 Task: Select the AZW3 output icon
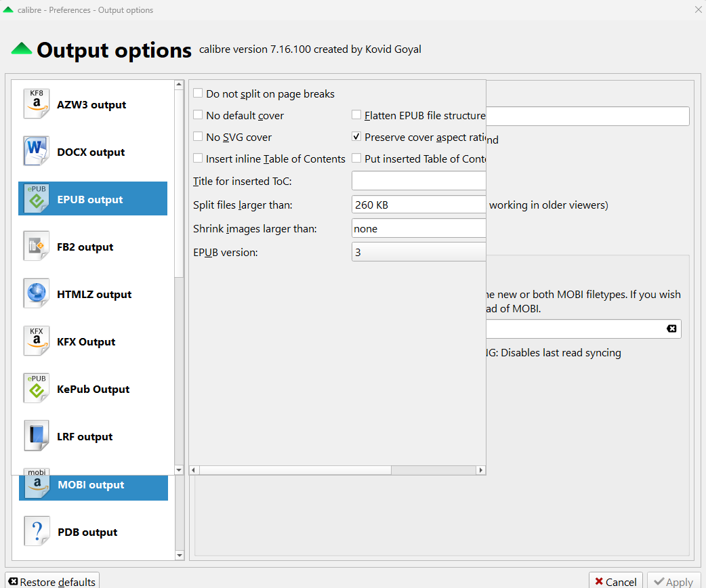(x=37, y=104)
